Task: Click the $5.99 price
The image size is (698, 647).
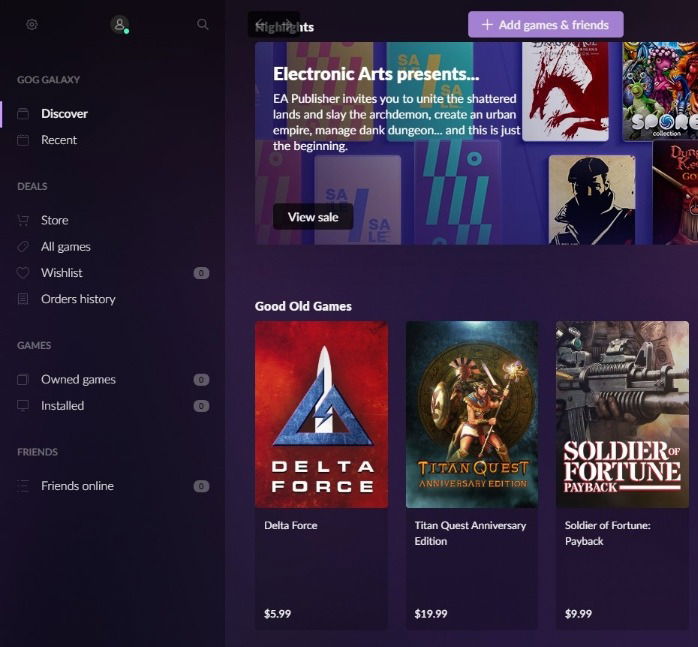Action: click(x=277, y=614)
